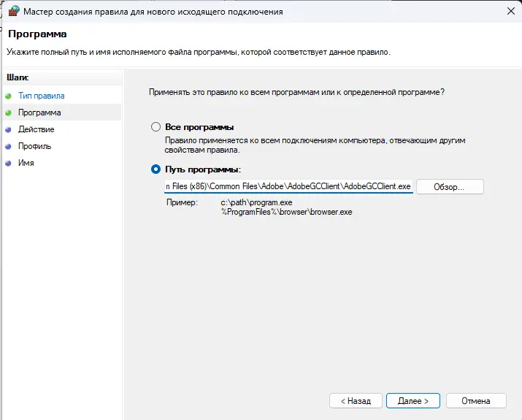522x420 pixels.
Task: Cancel the wizard with "Отмена"
Action: [x=476, y=401]
